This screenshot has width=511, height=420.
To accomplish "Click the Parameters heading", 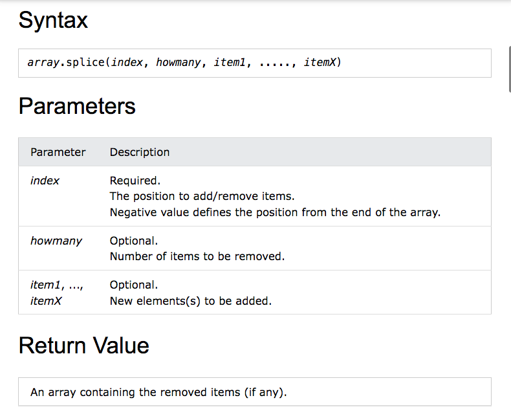I will click(77, 106).
